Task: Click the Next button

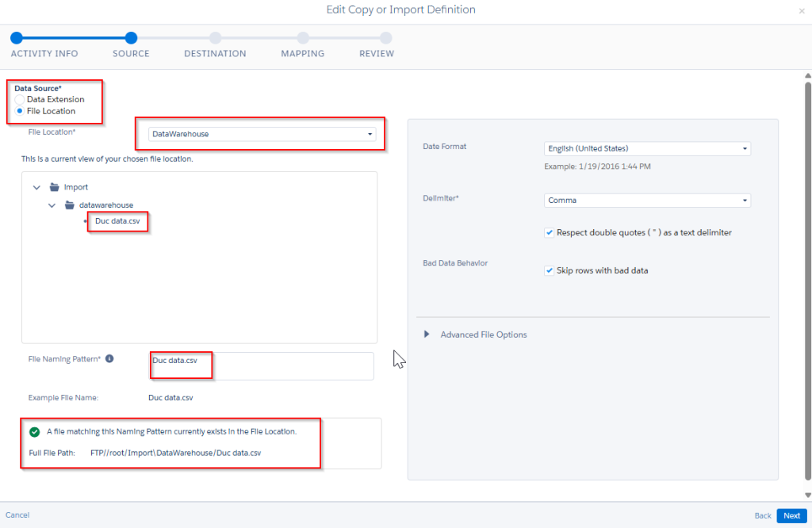Action: point(791,515)
